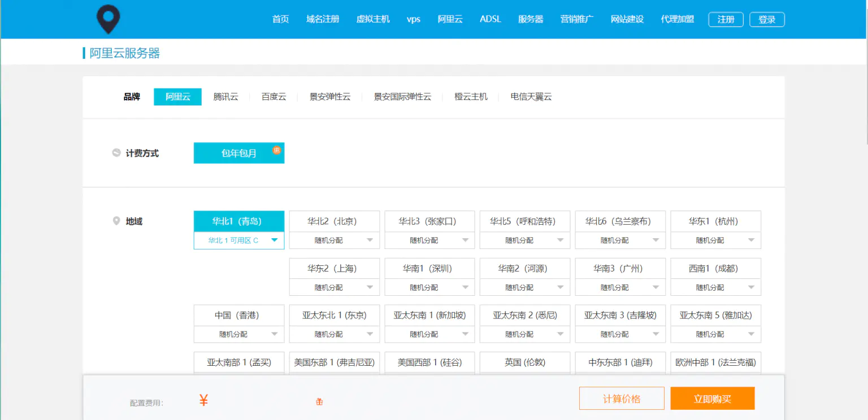Screen dimensions: 868x420
Task: Open 营销推广 nav item
Action: [577, 19]
